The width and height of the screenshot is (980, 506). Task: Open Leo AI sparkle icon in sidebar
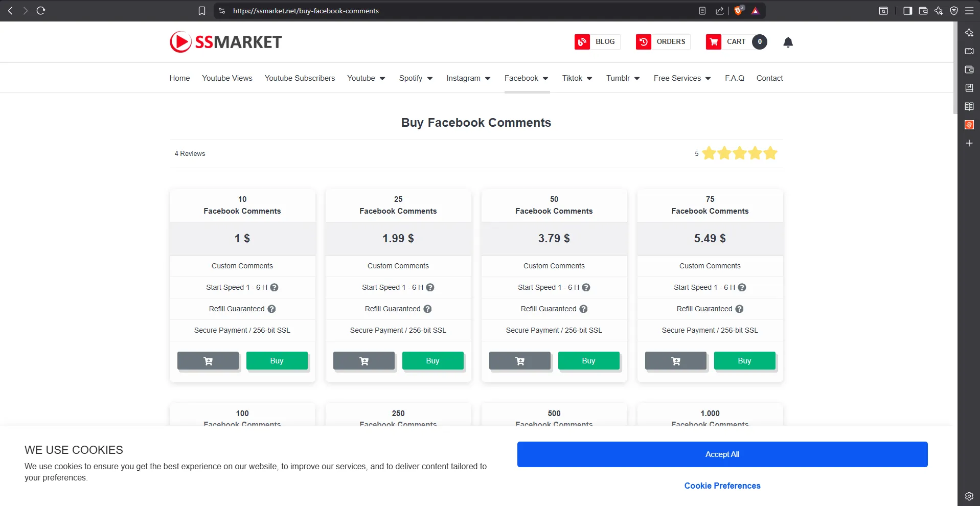(x=969, y=32)
